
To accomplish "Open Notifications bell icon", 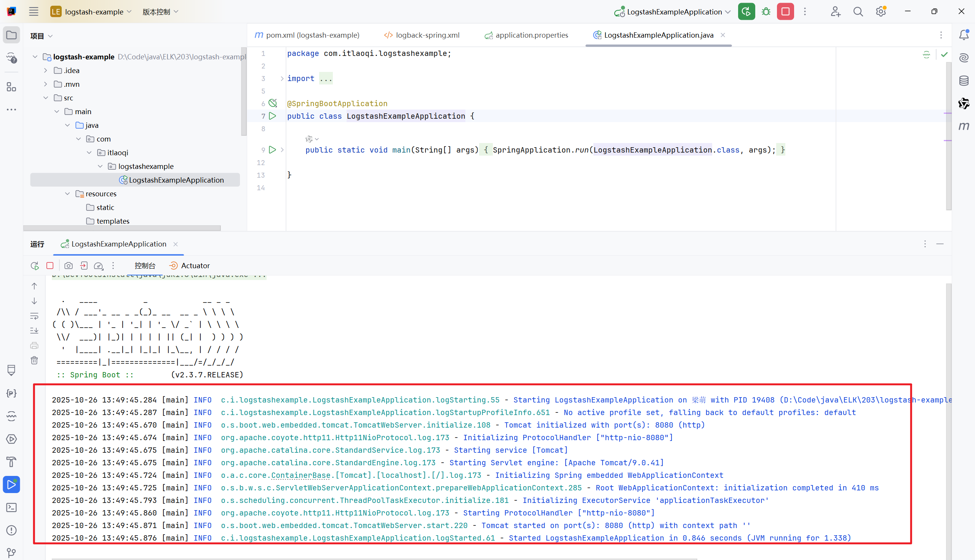I will pos(964,35).
